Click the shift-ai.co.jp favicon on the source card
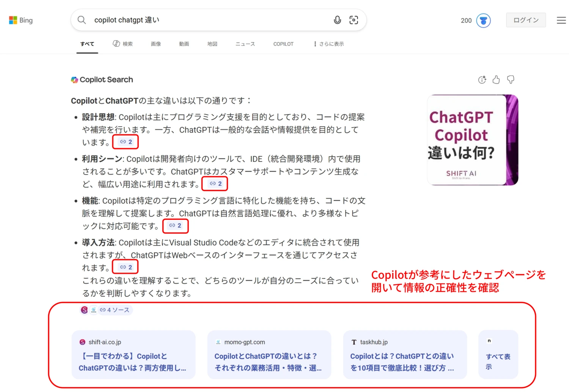Viewport: 569px width, 392px height. 82,342
